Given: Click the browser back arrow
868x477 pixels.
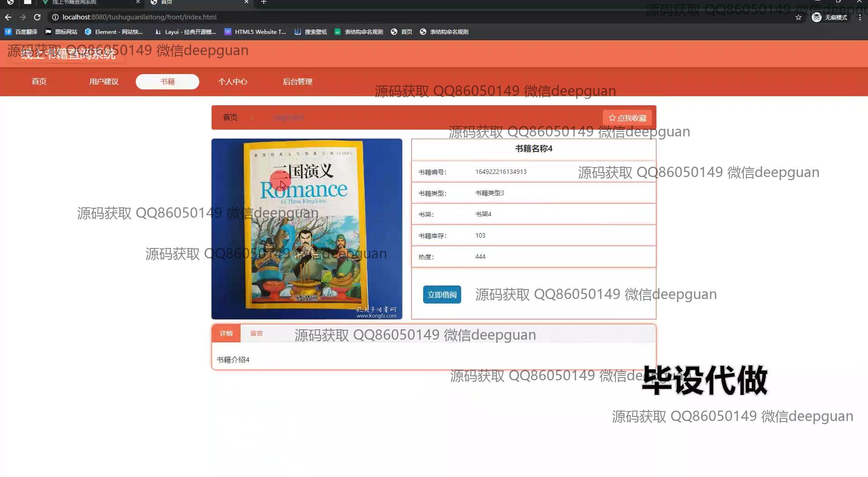Looking at the screenshot, I should [x=8, y=17].
